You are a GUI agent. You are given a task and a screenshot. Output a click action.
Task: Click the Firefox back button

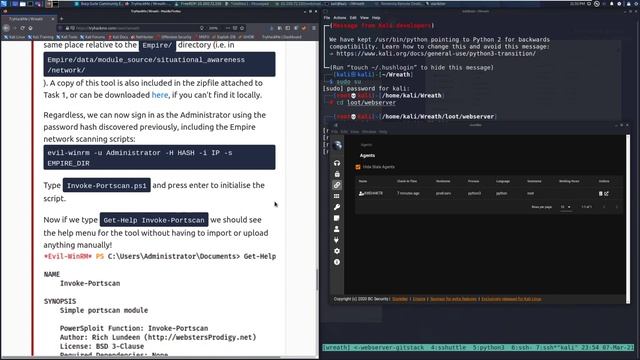pyautogui.click(x=6, y=28)
